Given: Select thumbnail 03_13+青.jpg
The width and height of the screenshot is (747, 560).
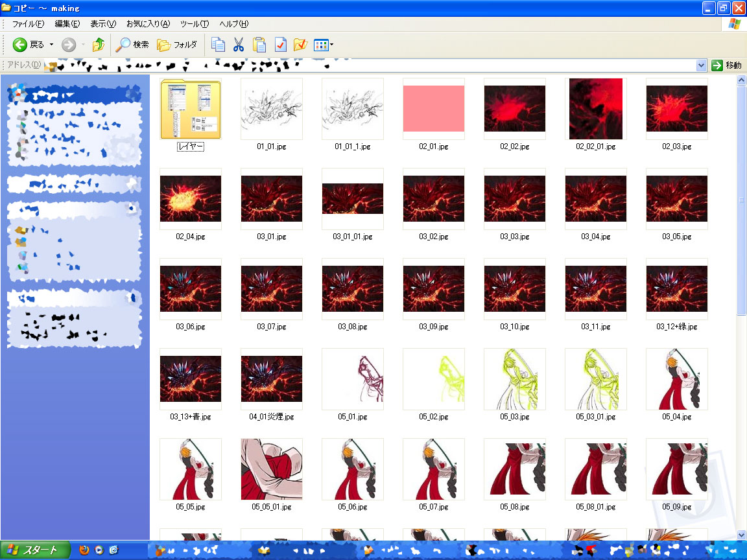Looking at the screenshot, I should pos(191,379).
